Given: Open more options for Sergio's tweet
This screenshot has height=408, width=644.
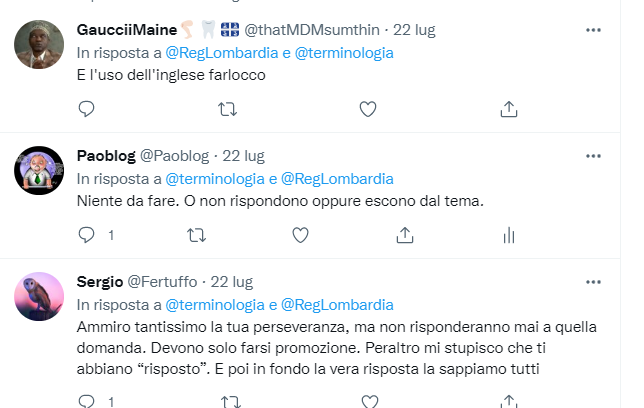Looking at the screenshot, I should point(593,281).
